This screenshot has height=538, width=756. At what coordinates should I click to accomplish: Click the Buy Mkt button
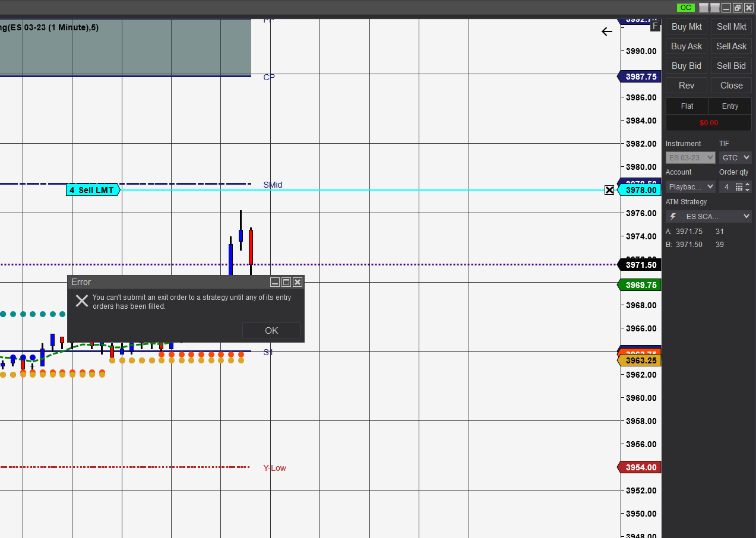687,27
